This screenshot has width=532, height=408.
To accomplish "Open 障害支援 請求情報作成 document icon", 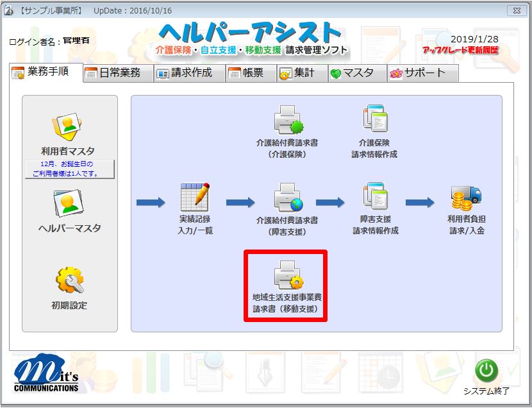I will point(375,198).
